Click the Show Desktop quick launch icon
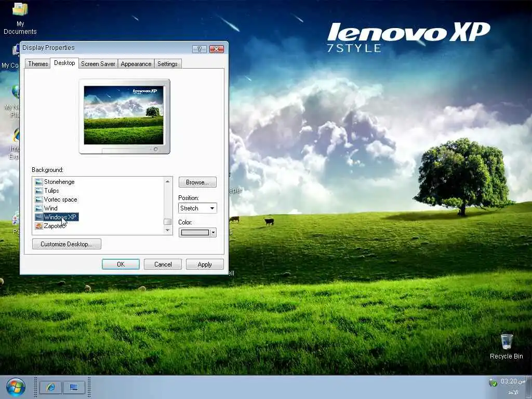This screenshot has width=532, height=399. [74, 387]
